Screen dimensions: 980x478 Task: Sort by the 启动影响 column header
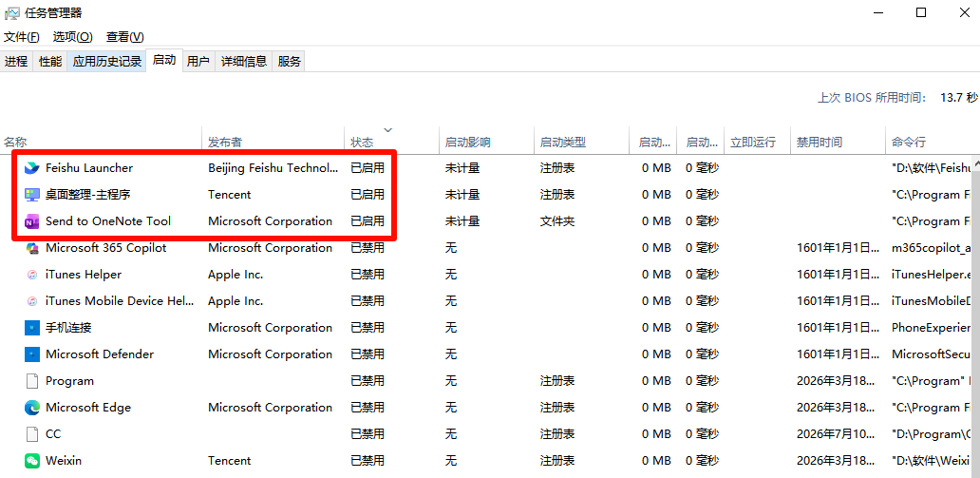coord(487,142)
